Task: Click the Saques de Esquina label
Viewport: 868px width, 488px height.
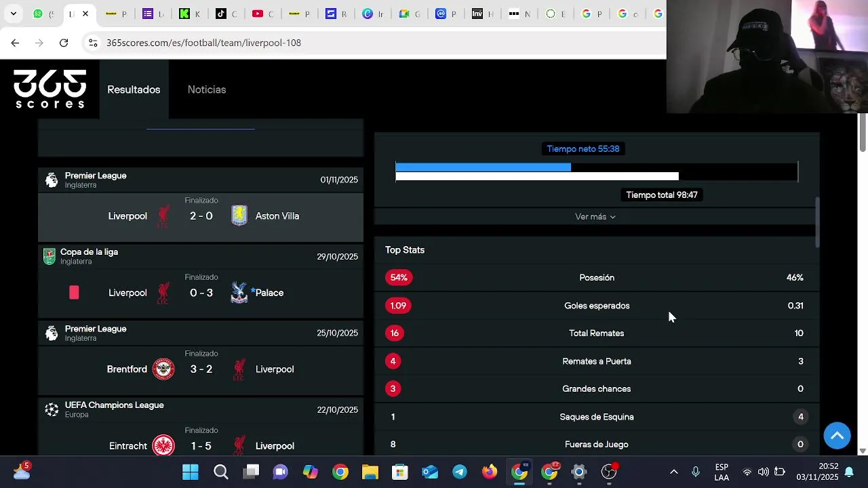Action: pos(597,417)
